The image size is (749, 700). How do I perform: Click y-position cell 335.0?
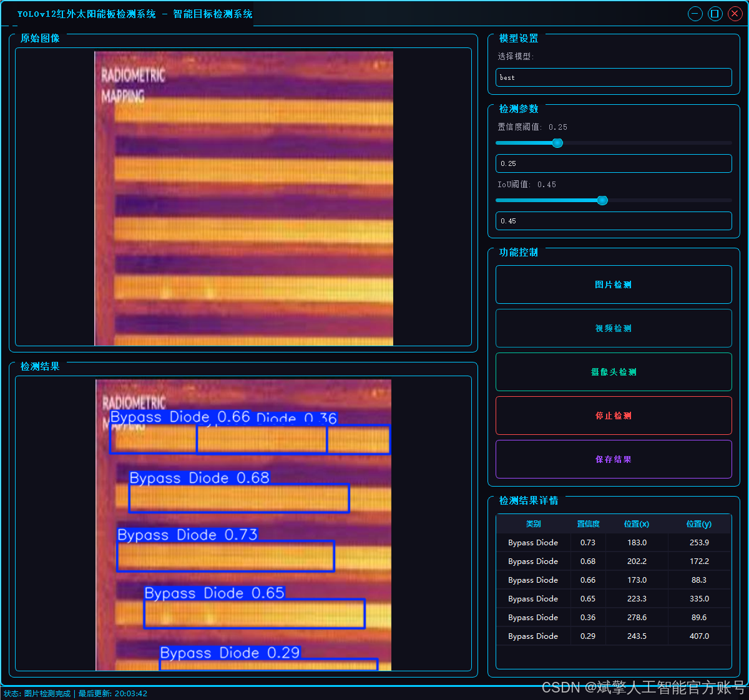(x=699, y=599)
